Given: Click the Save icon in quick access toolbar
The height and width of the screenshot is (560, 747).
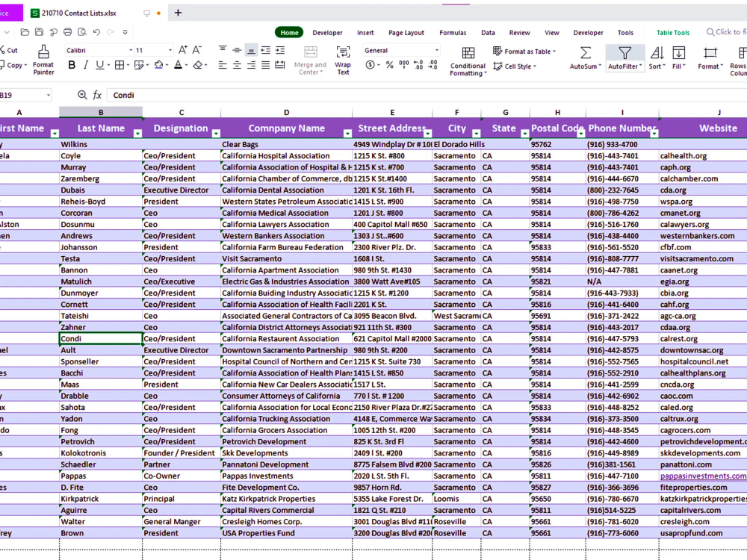Looking at the screenshot, I should pyautogui.click(x=39, y=32).
